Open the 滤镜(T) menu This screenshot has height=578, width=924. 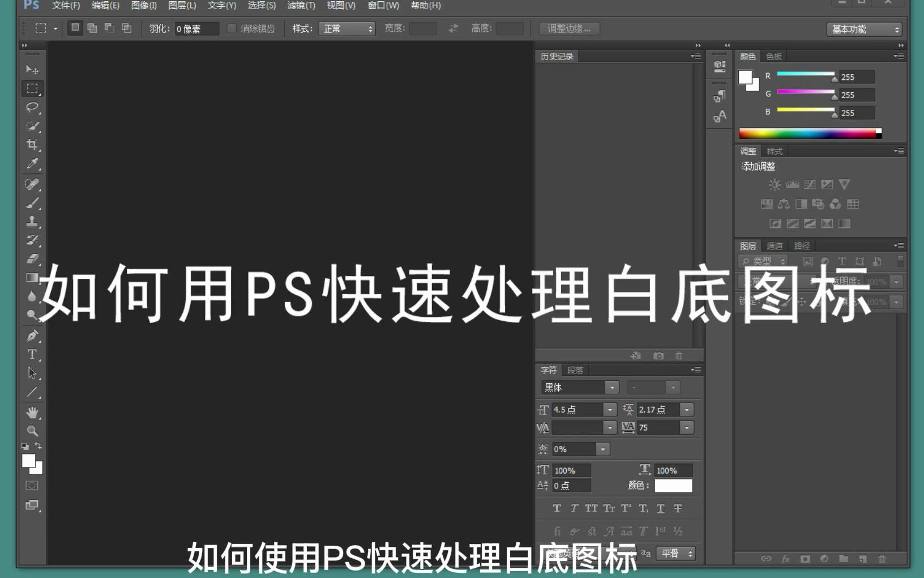(301, 5)
